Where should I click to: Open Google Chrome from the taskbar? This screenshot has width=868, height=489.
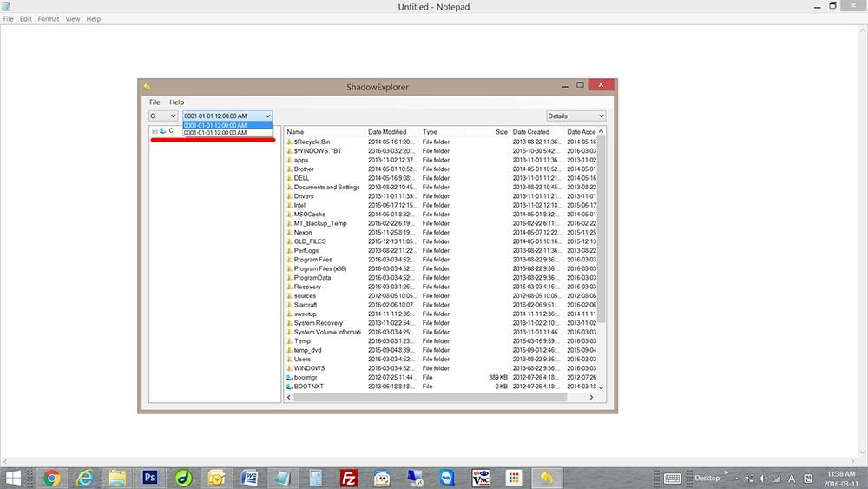51,478
